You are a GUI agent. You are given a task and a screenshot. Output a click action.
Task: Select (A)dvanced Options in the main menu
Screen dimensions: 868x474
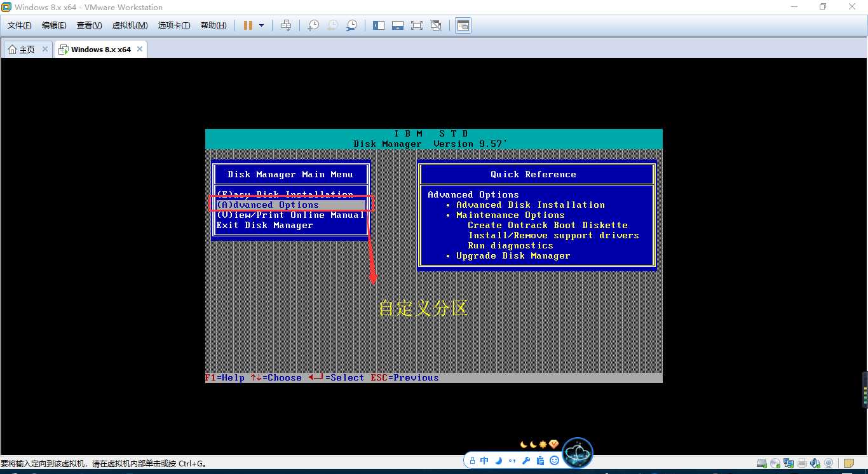click(291, 205)
